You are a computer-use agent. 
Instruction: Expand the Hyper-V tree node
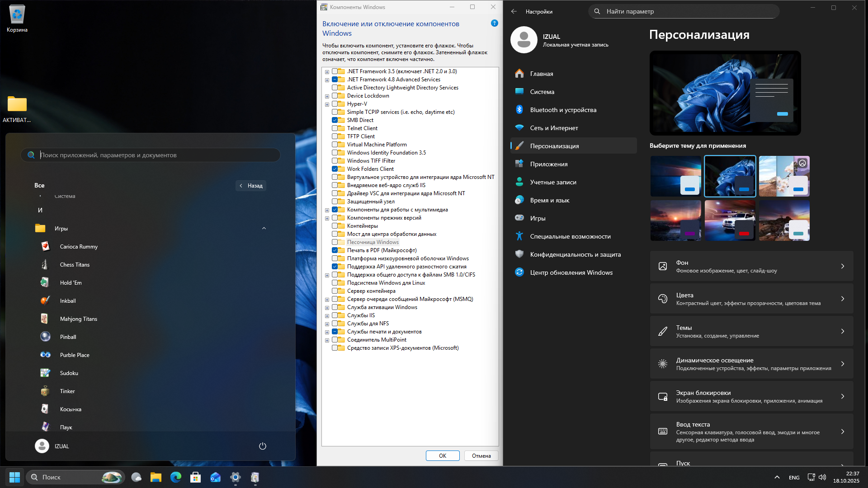[327, 104]
